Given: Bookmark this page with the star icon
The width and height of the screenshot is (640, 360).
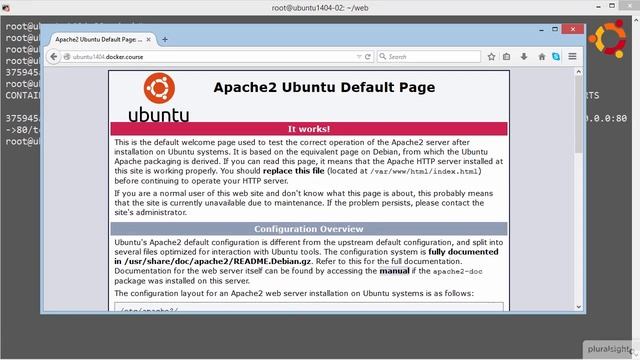Looking at the screenshot, I should [491, 57].
